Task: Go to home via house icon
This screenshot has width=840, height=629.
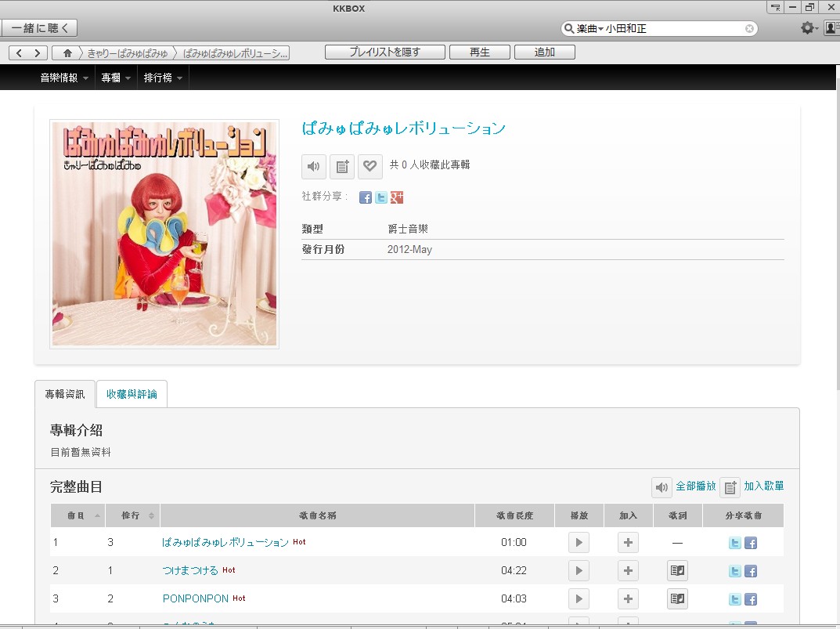Action: [67, 53]
